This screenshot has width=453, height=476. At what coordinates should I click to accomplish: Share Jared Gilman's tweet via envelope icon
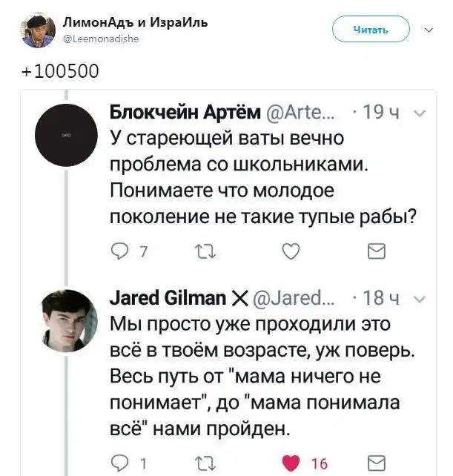coord(377,463)
